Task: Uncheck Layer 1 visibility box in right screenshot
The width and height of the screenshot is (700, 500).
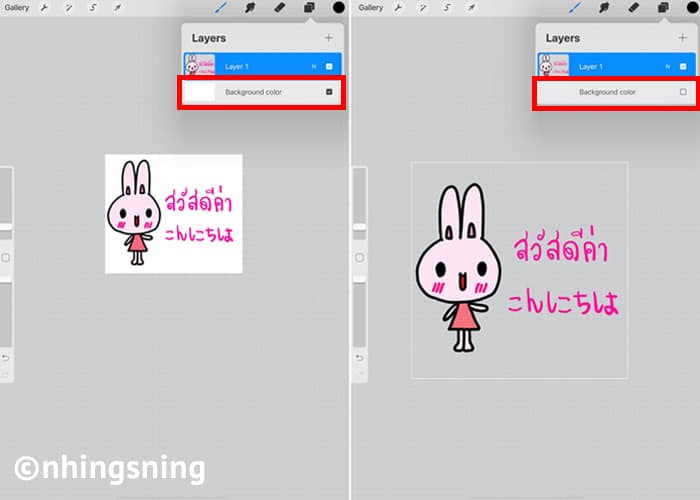Action: (x=683, y=67)
